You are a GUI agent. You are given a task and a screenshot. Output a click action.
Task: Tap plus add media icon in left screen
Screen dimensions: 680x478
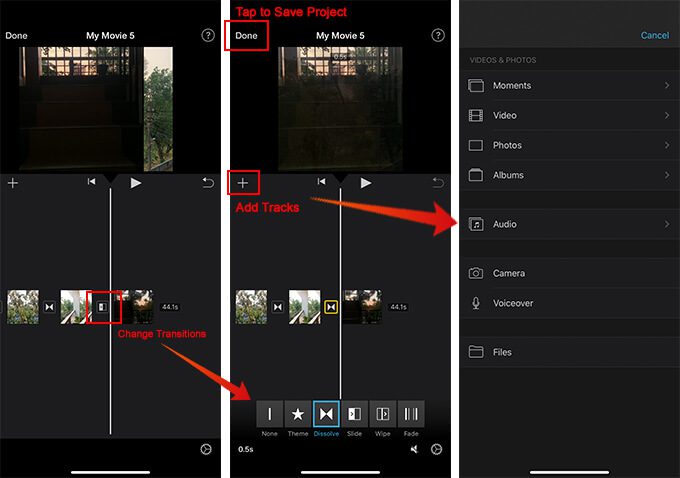tap(13, 183)
